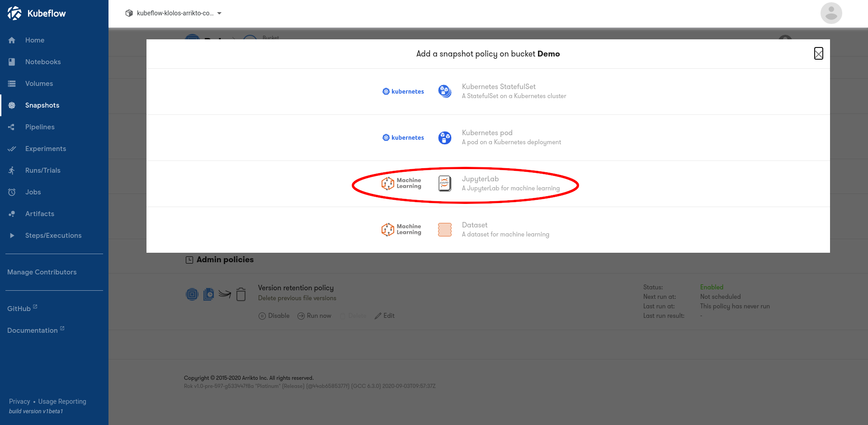The width and height of the screenshot is (868, 425).
Task: Select Kubernetes StatefulSet option
Action: click(488, 91)
